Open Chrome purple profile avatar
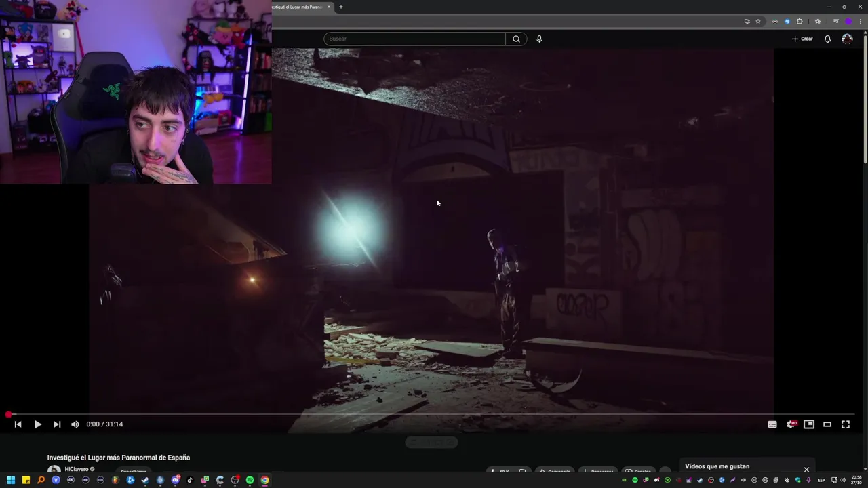Screen dimensions: 868x488 click(848, 21)
